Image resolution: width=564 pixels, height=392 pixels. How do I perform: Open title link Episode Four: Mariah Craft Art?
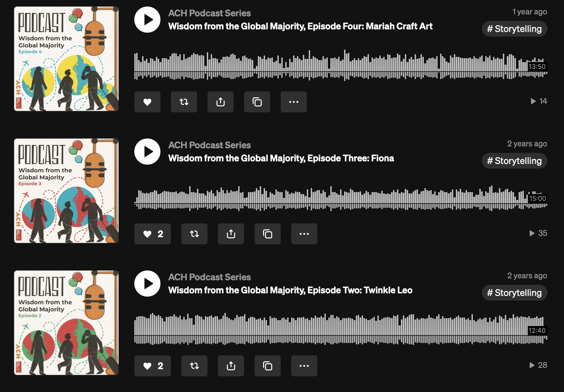pyautogui.click(x=300, y=26)
